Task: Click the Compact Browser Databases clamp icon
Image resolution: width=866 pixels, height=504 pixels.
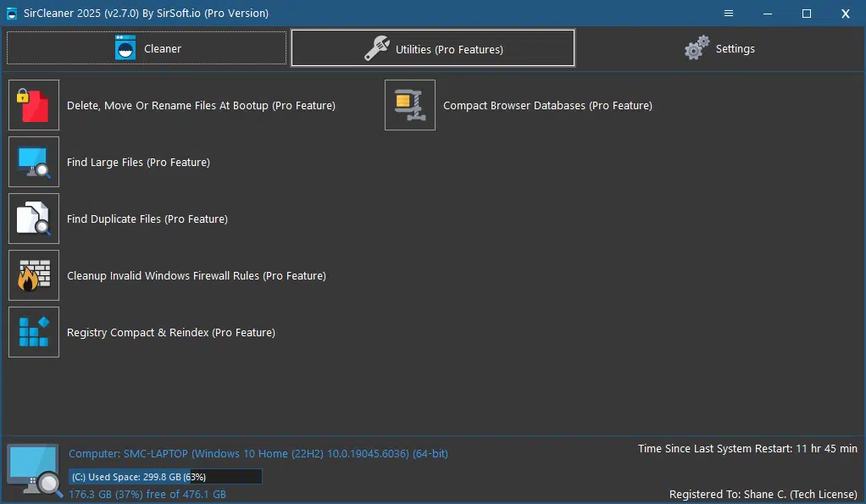Action: click(410, 105)
